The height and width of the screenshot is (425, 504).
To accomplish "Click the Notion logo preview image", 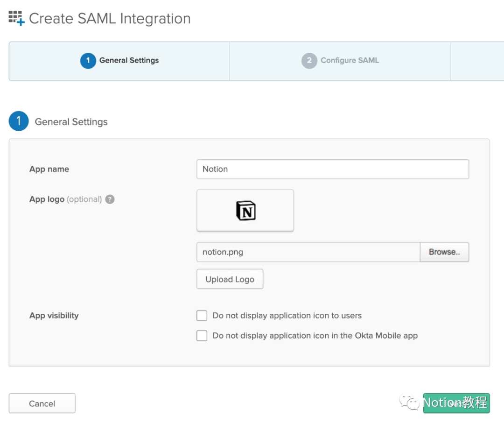I will tap(245, 211).
